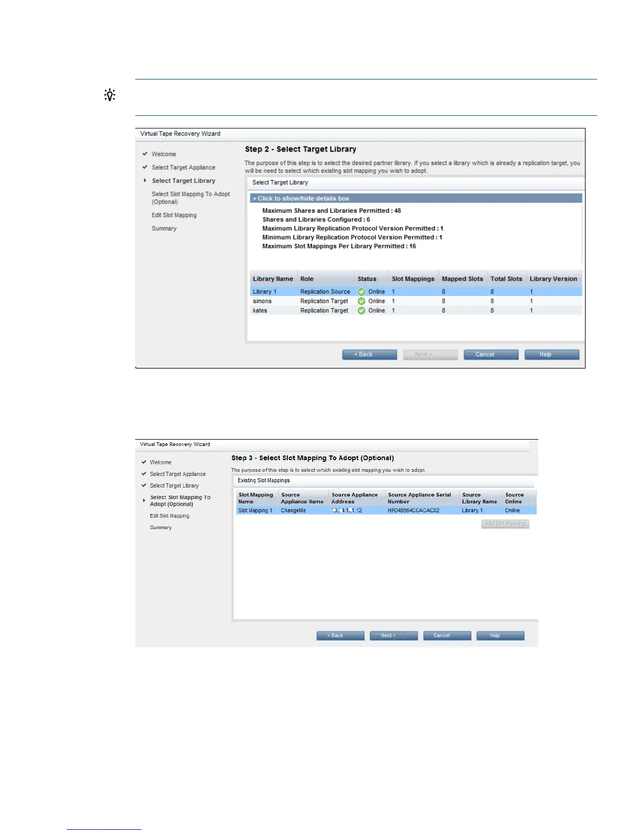Click the lightbulb tip icon above the Step 2 wizard
The width and height of the screenshot is (644, 834).
pos(109,95)
